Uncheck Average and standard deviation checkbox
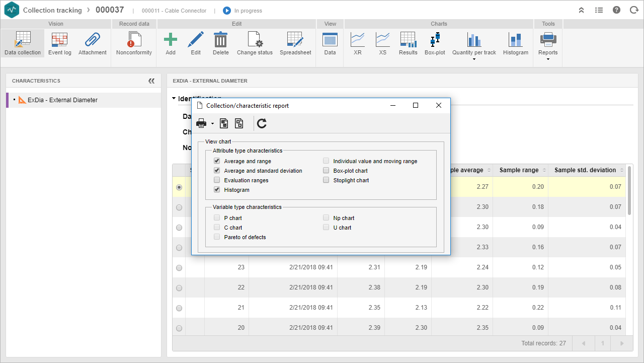The height and width of the screenshot is (363, 644). point(217,171)
